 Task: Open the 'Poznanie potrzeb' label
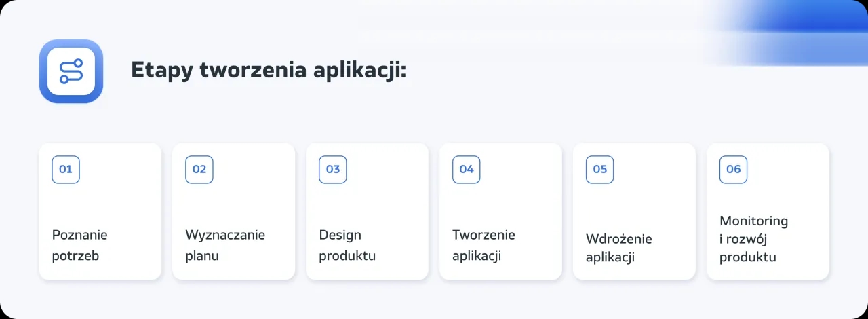pos(80,245)
